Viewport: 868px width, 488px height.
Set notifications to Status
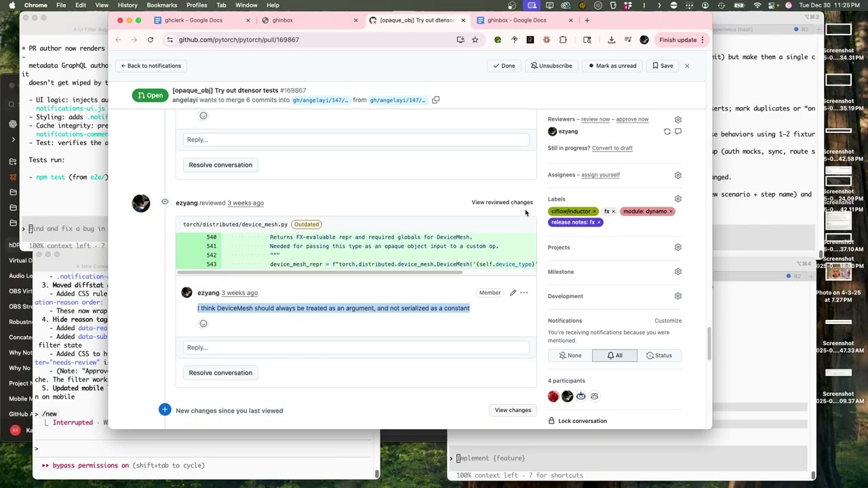coord(659,355)
